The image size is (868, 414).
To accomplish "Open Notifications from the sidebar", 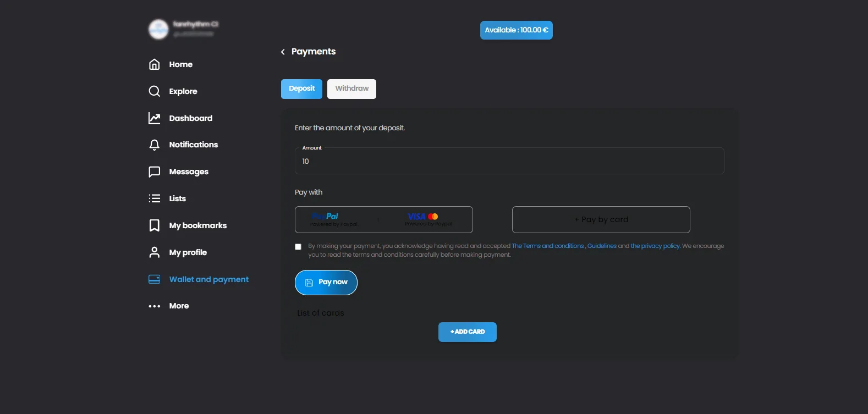I will (194, 145).
